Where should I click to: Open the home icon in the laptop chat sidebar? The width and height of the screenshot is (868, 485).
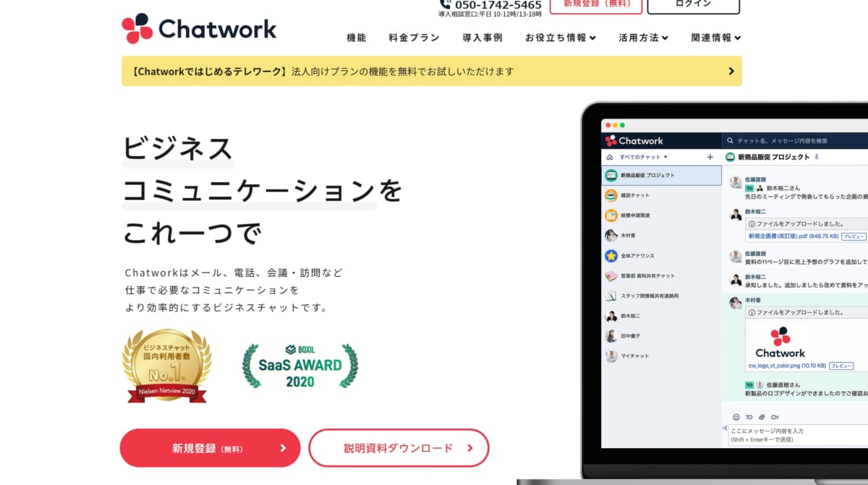(x=610, y=157)
